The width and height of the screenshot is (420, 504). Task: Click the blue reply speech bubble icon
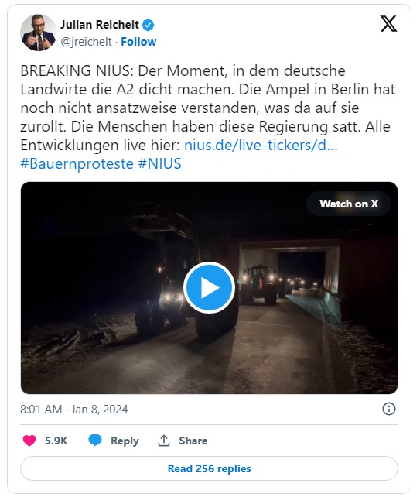pyautogui.click(x=95, y=441)
